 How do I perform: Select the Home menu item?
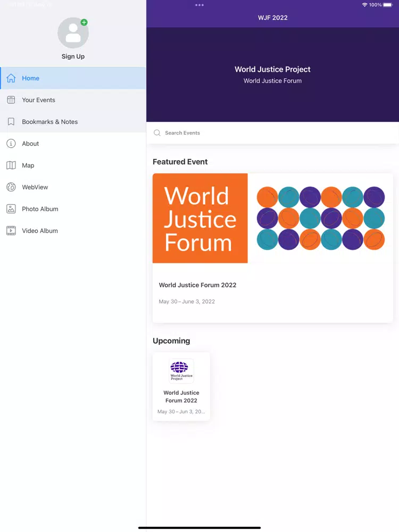coord(73,78)
